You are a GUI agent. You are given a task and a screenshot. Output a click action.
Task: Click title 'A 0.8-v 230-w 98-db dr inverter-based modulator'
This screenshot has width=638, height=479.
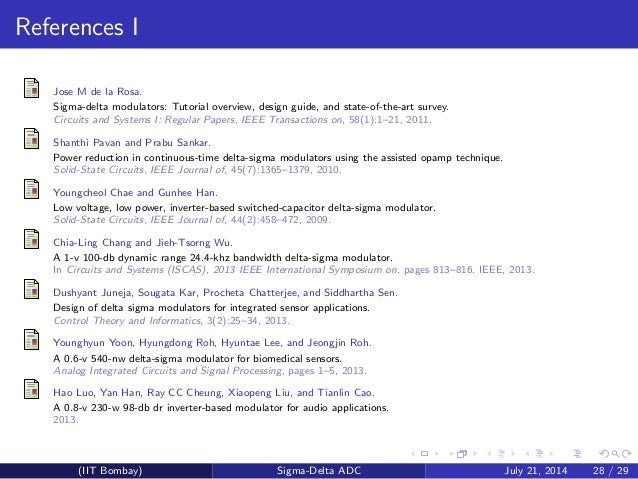(221, 407)
